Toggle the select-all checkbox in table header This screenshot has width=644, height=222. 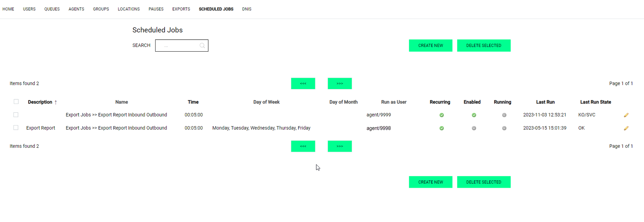16,102
